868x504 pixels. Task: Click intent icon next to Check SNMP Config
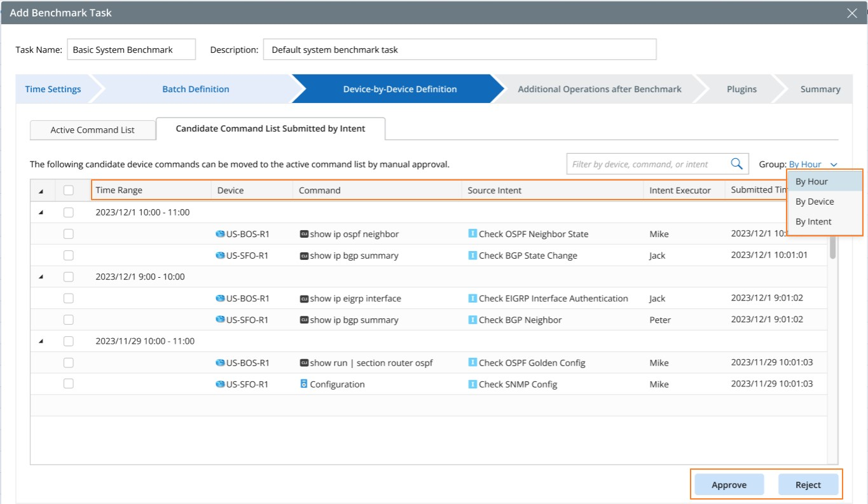coord(472,384)
